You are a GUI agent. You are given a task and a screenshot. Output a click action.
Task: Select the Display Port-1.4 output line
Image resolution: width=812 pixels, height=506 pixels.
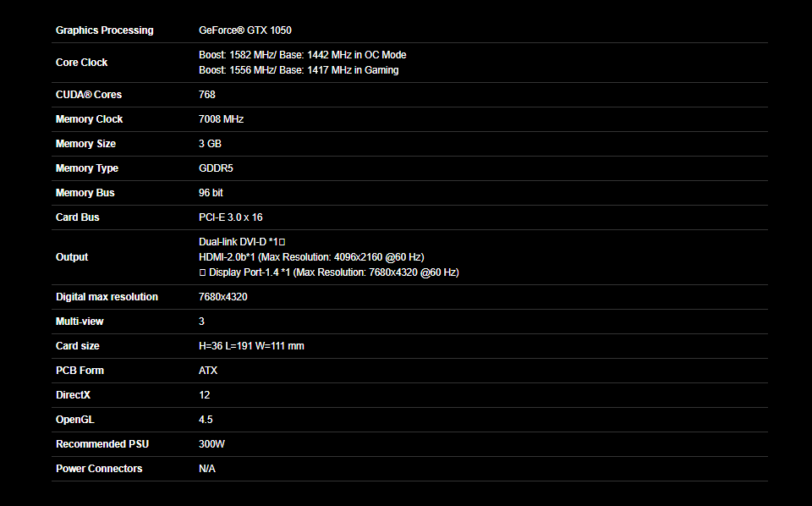click(x=329, y=272)
